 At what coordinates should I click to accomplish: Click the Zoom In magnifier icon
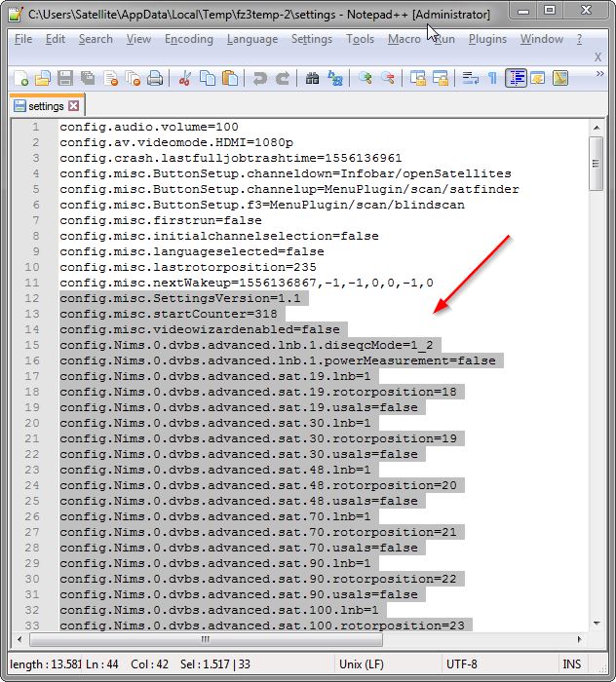pyautogui.click(x=365, y=79)
